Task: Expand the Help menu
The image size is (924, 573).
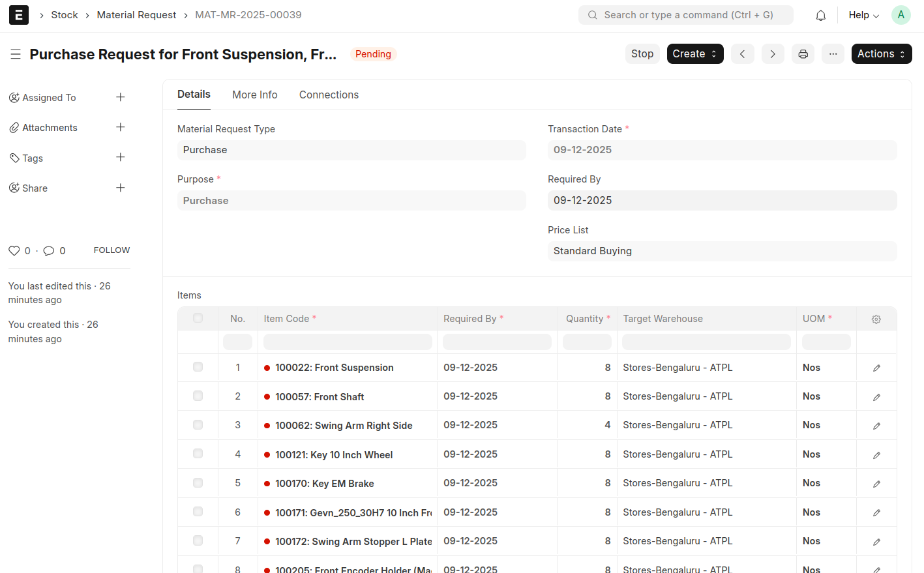Action: coord(863,15)
